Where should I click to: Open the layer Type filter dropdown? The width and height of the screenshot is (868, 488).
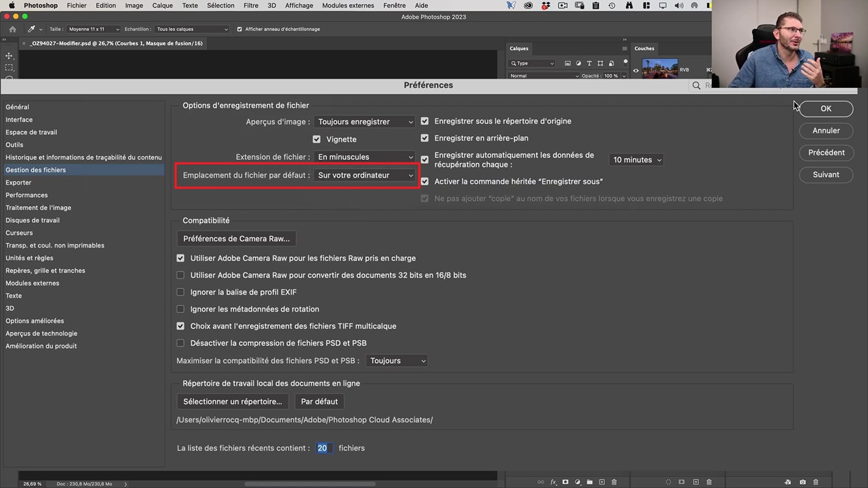click(532, 63)
